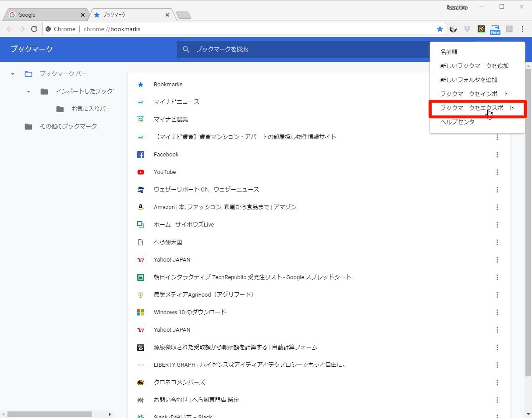The width and height of the screenshot is (532, 418).
Task: Select お気に入りバー folder in the tree
Action: click(x=91, y=109)
